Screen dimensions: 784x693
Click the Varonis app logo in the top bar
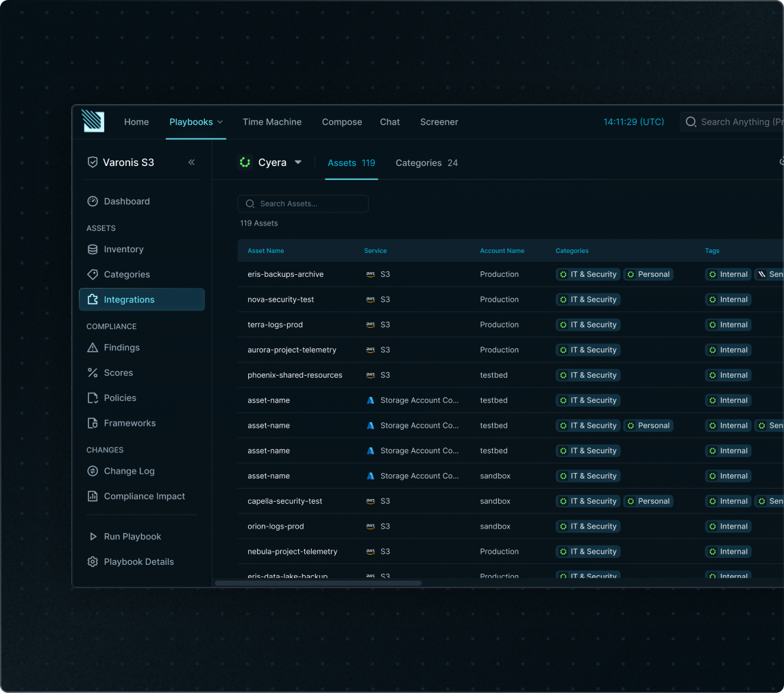93,121
